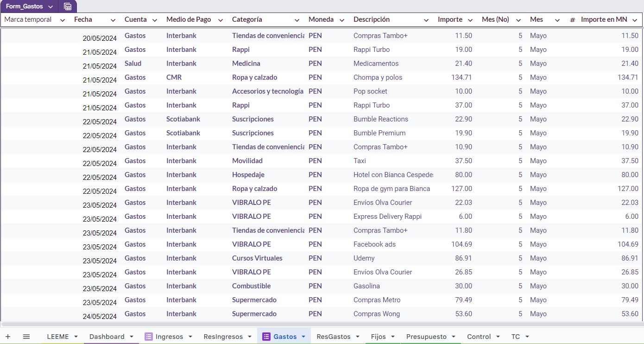Image resolution: width=644 pixels, height=344 pixels.
Task: Switch to the LEEME sheet tab
Action: click(x=58, y=337)
